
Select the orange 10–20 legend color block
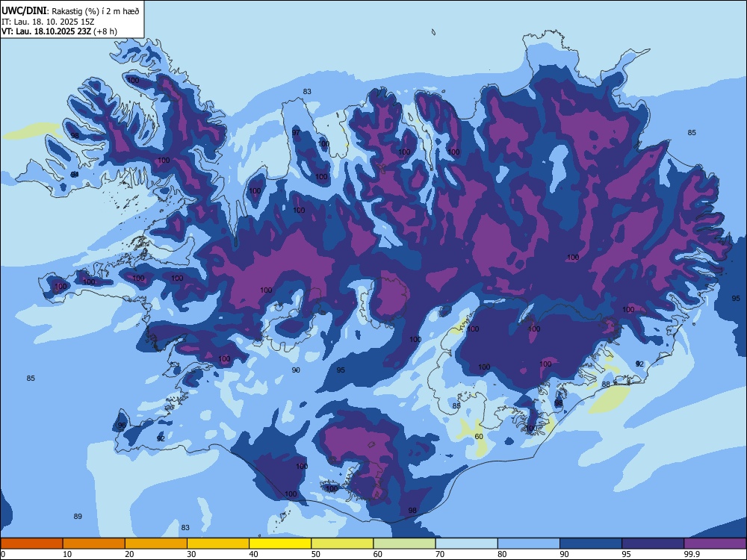(94, 544)
